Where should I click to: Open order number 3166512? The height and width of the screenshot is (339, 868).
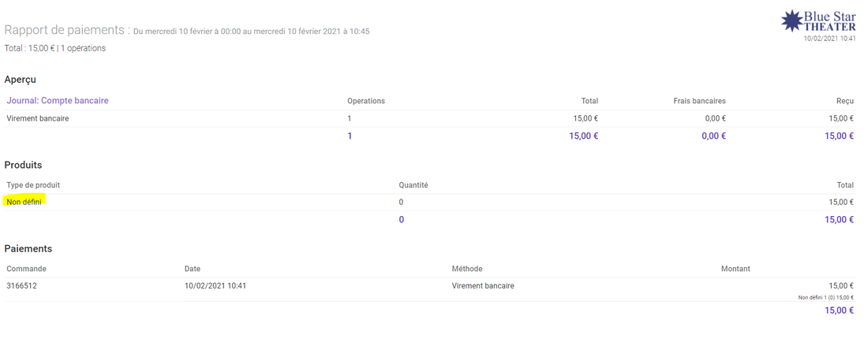coord(22,285)
